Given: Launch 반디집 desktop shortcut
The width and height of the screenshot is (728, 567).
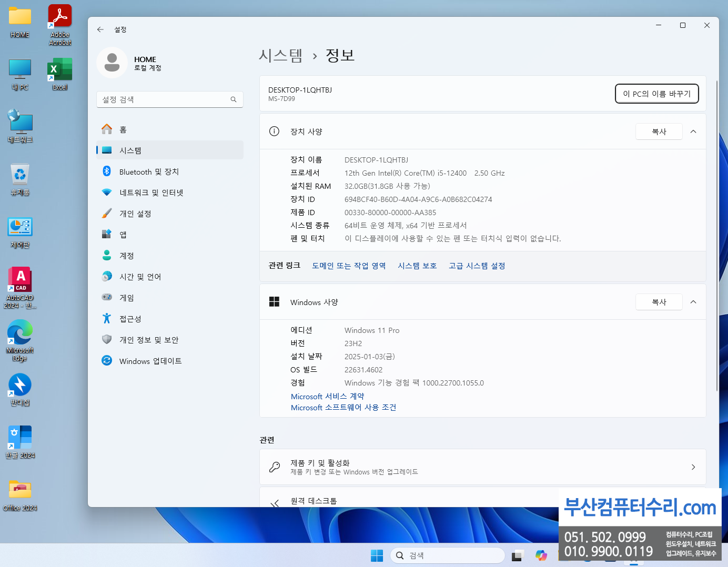Looking at the screenshot, I should click(x=20, y=390).
